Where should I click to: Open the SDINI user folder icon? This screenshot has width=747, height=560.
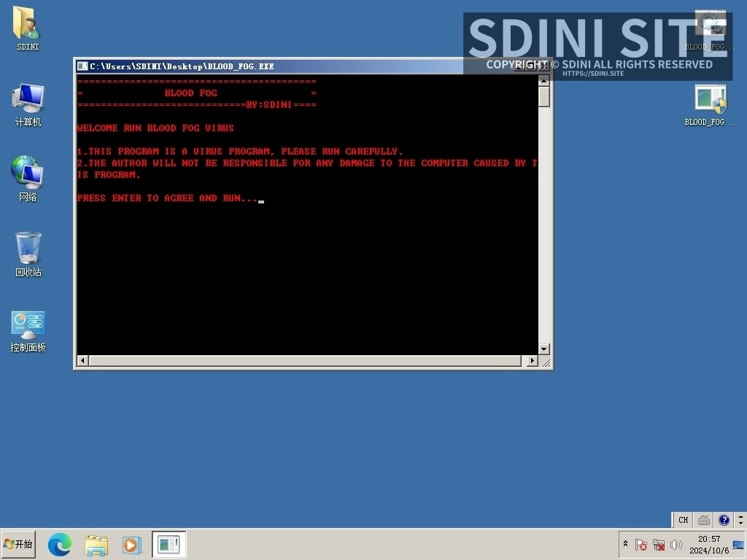27,28
